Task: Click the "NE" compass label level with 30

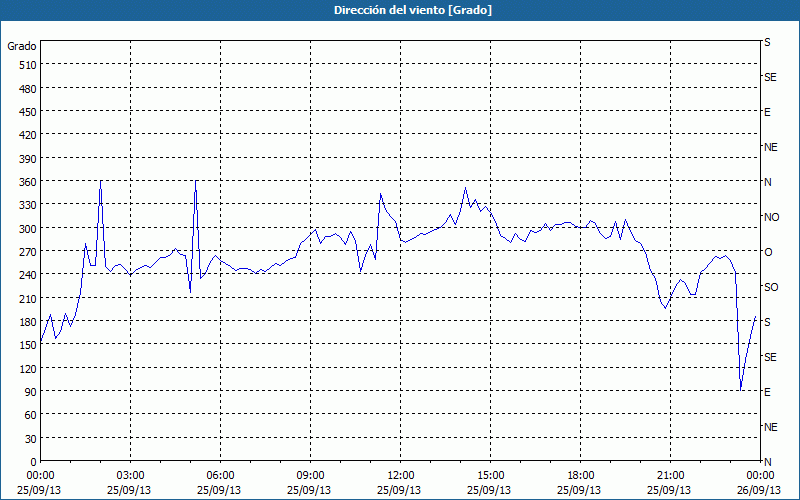Action: pos(770,427)
